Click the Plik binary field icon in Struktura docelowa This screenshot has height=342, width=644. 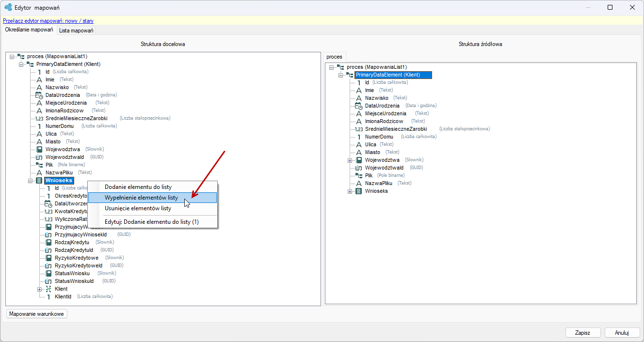click(40, 165)
